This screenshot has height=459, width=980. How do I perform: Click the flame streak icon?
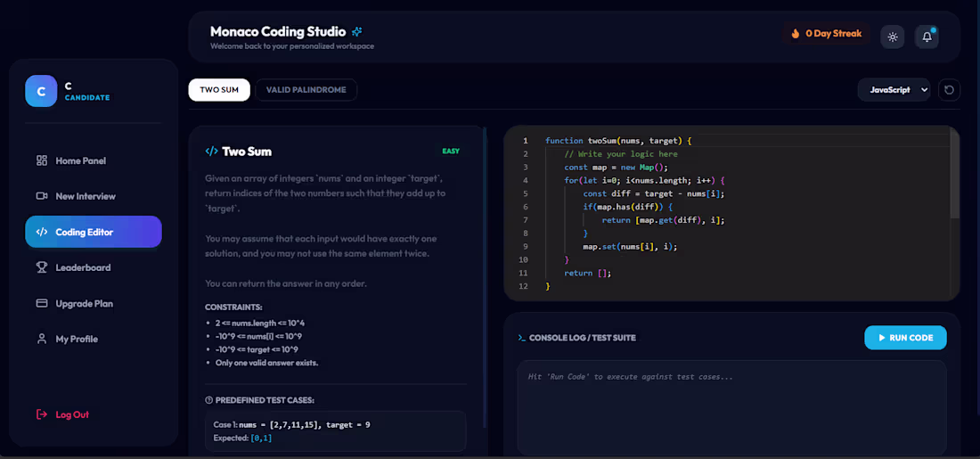click(x=796, y=34)
